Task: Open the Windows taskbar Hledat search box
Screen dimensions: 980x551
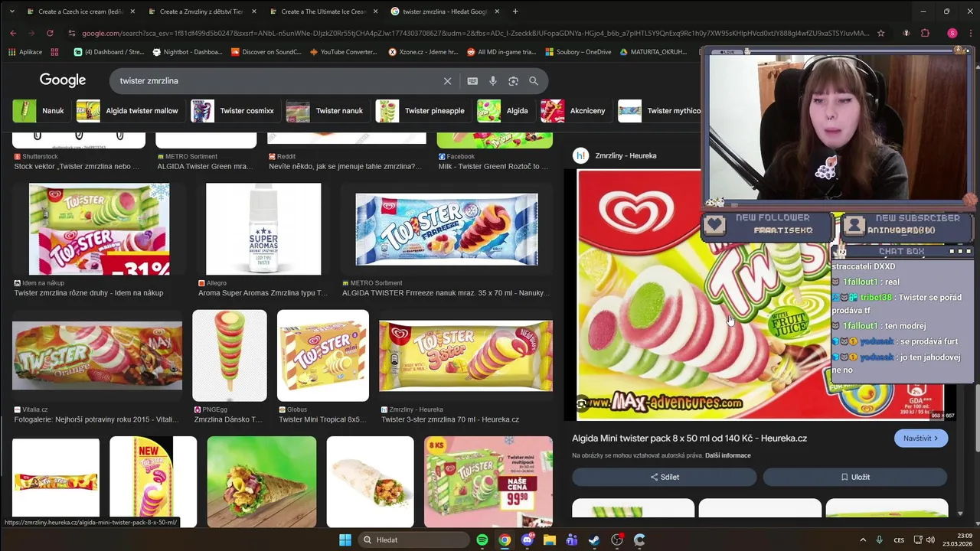Action: click(x=413, y=540)
